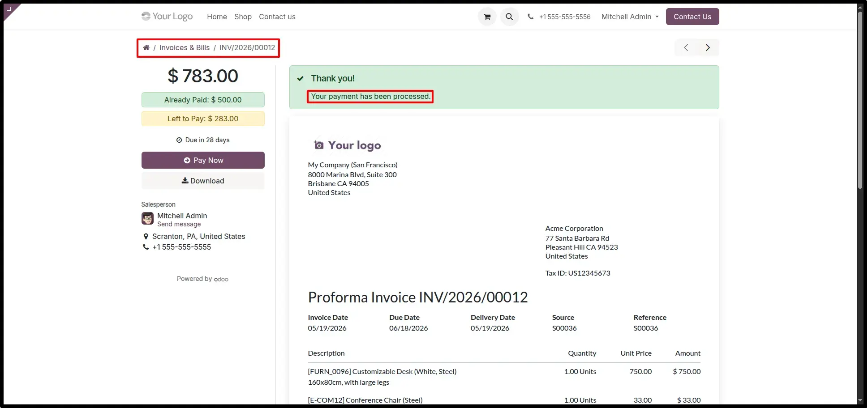This screenshot has width=868, height=408.
Task: Click the search magnifier icon
Action: pos(509,17)
